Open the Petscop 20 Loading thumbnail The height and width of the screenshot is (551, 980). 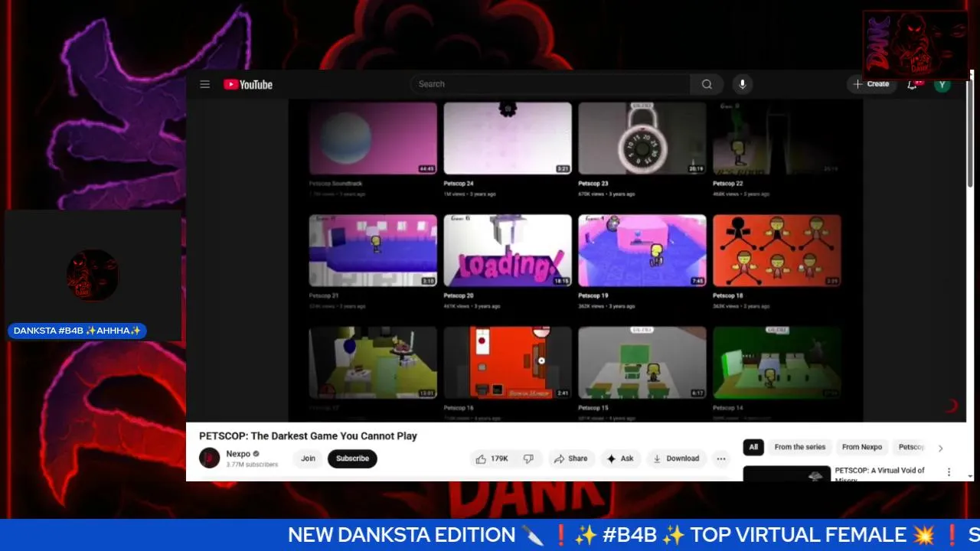pos(508,250)
